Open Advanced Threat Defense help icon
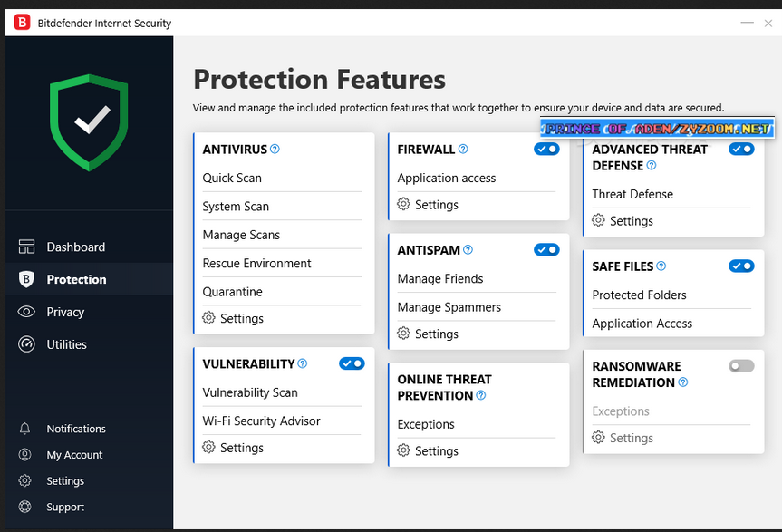This screenshot has height=532, width=782. 652,165
